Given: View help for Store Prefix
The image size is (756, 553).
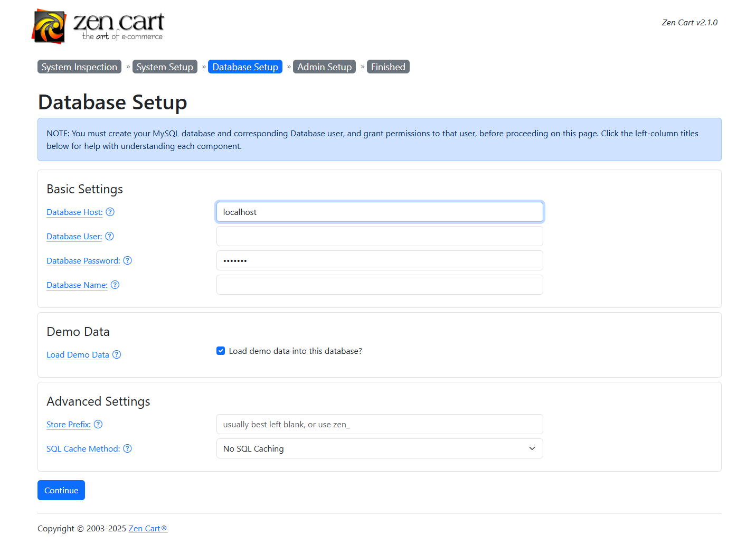Looking at the screenshot, I should click(98, 424).
